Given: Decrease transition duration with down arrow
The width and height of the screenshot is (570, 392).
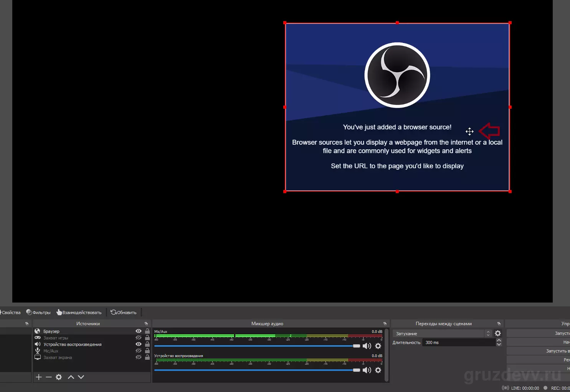Looking at the screenshot, I should [x=499, y=344].
